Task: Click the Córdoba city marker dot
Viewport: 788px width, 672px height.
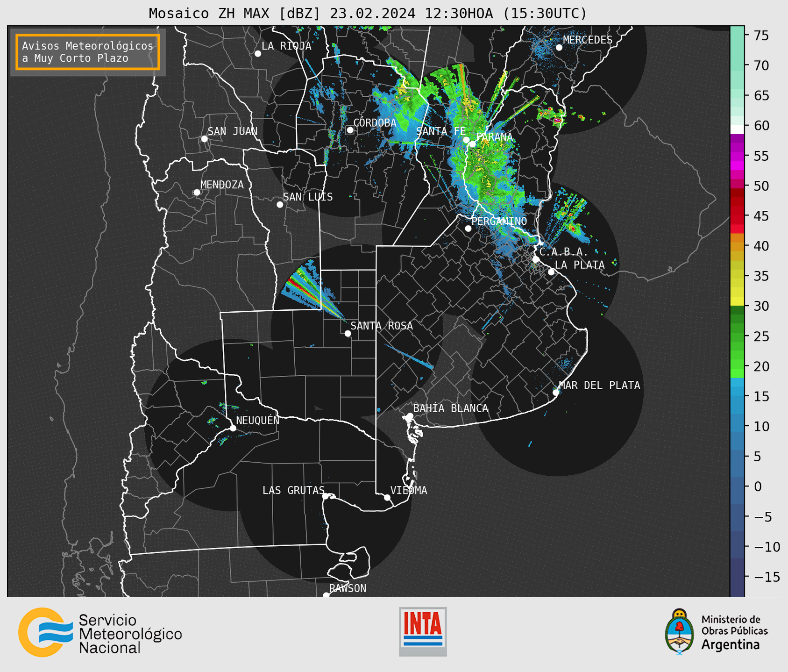Action: pos(350,130)
